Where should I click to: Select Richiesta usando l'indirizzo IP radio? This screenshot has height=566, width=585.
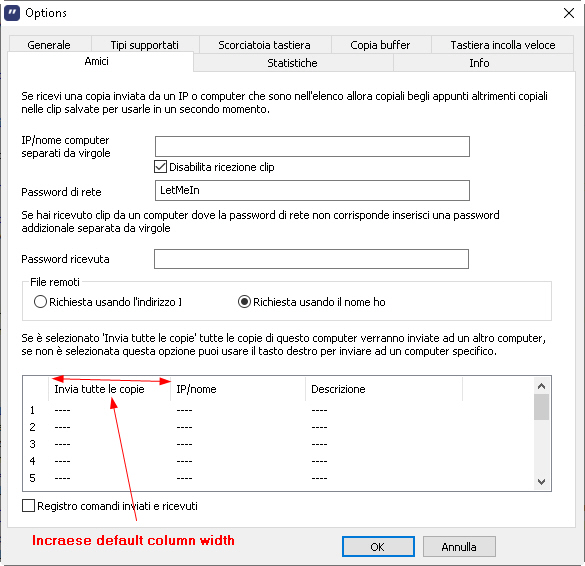pos(40,302)
